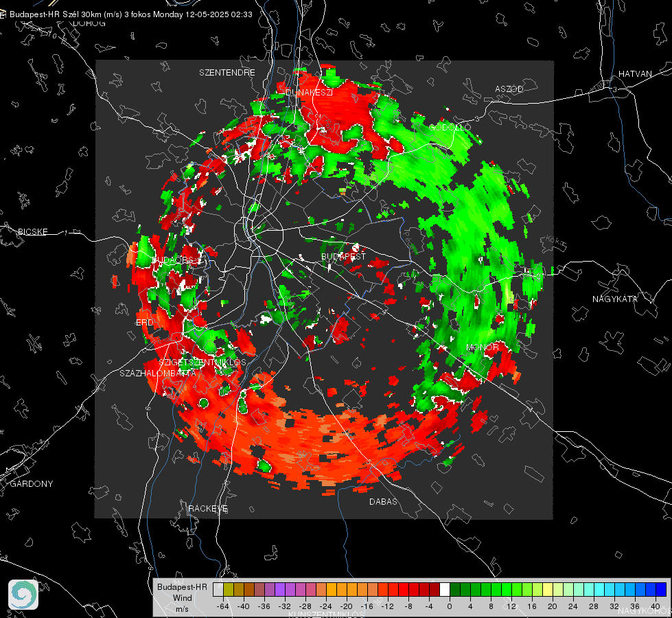
Task: Select the ERD town label
Action: pyautogui.click(x=144, y=323)
